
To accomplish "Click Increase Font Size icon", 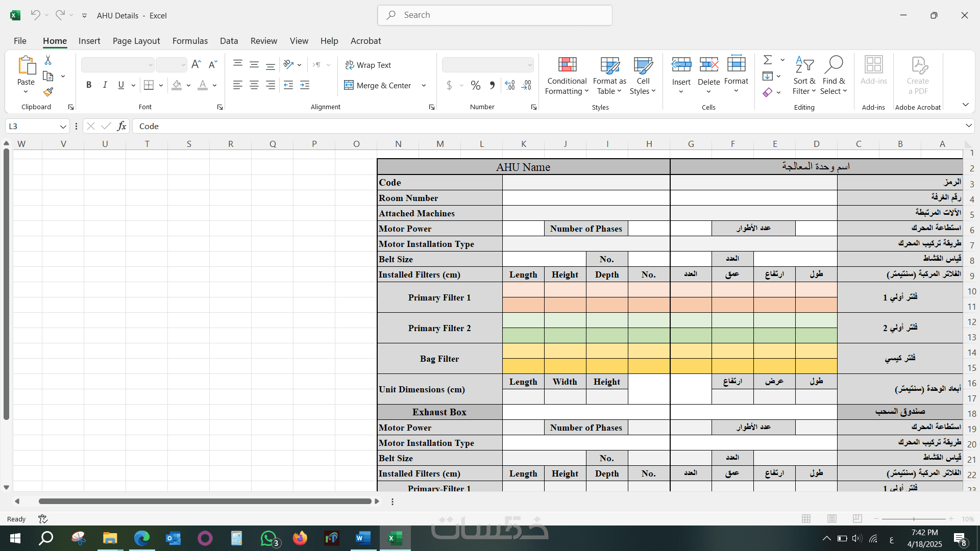I will pyautogui.click(x=196, y=64).
